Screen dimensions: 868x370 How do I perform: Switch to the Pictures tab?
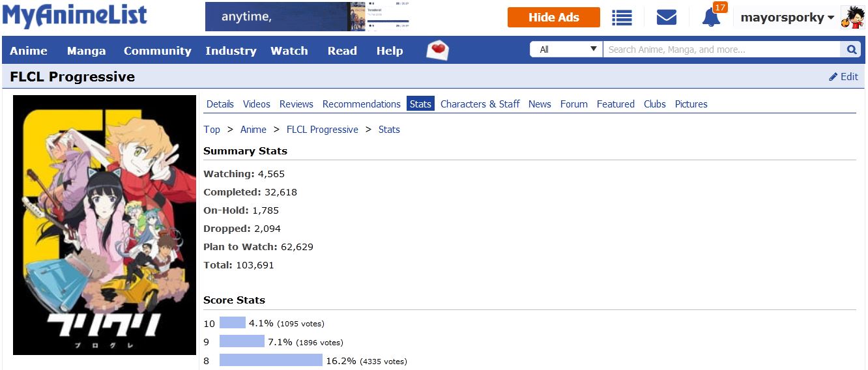691,104
